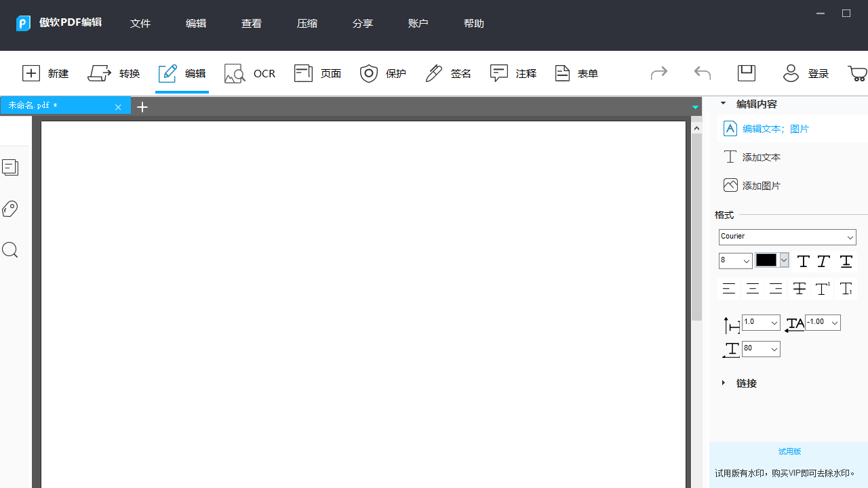Open the 表单 (Form) tool
The height and width of the screenshot is (488, 868).
[576, 73]
